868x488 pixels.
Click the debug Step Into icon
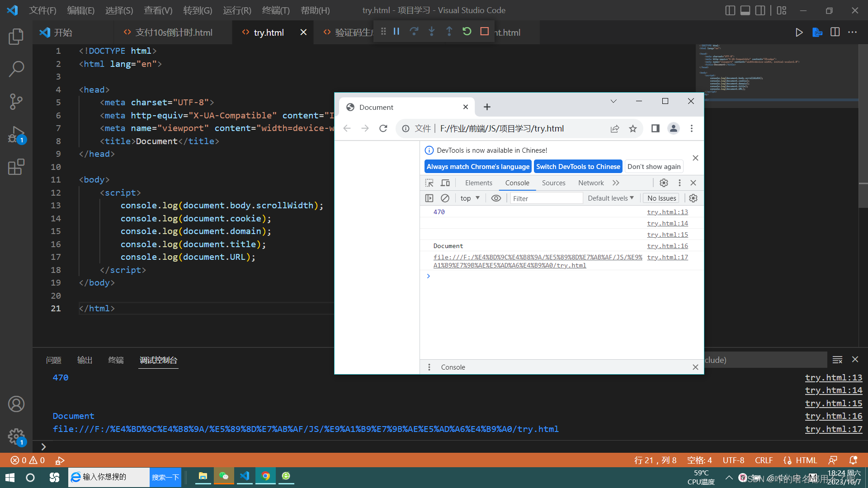[x=432, y=31]
